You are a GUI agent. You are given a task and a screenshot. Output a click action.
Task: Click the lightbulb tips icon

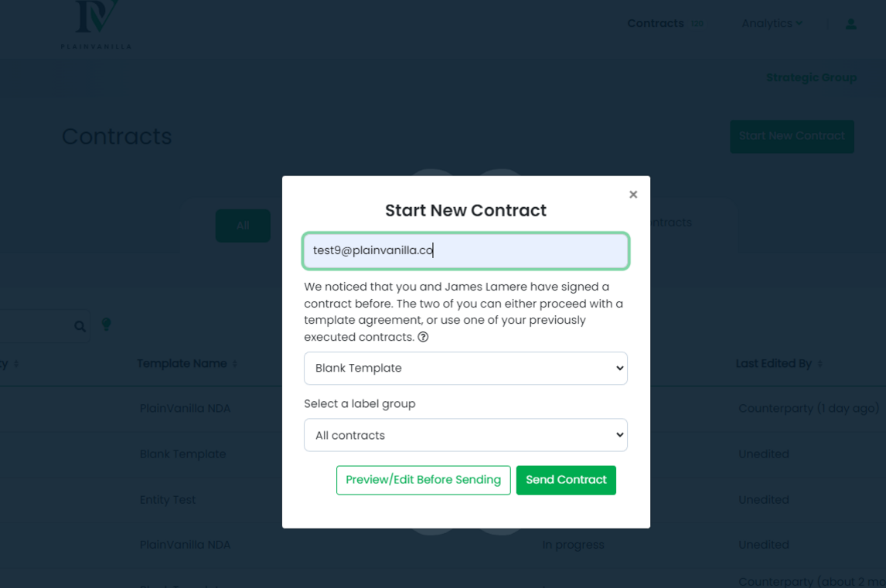point(107,325)
